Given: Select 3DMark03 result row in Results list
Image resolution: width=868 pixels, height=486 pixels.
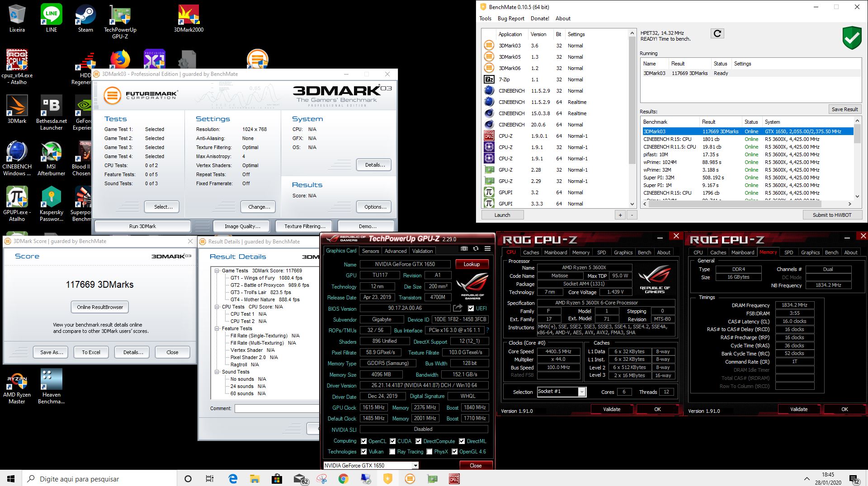Looking at the screenshot, I should (x=748, y=131).
